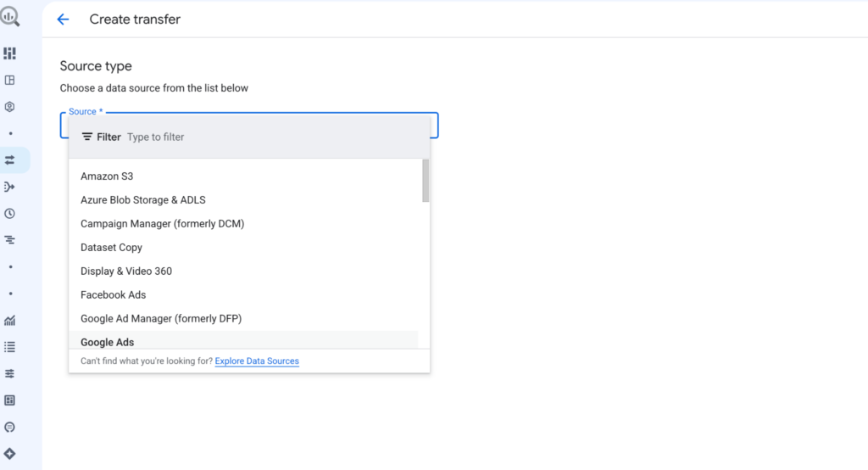The image size is (868, 470).
Task: Click the round lined-circle icon in sidebar
Action: point(9,427)
